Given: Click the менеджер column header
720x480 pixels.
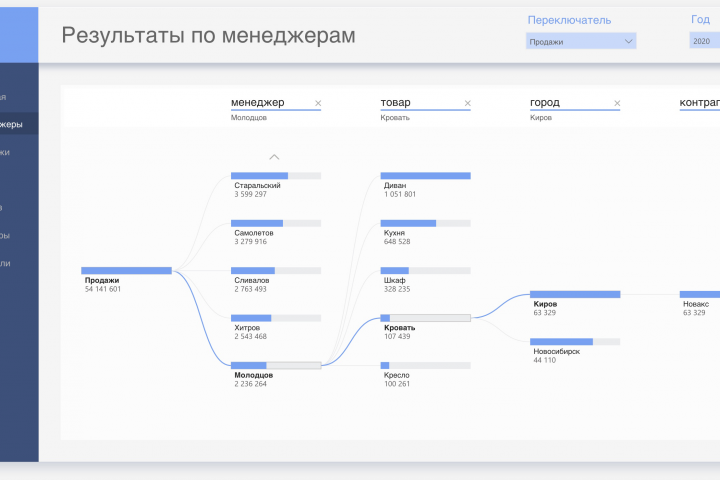Looking at the screenshot, I should (258, 102).
